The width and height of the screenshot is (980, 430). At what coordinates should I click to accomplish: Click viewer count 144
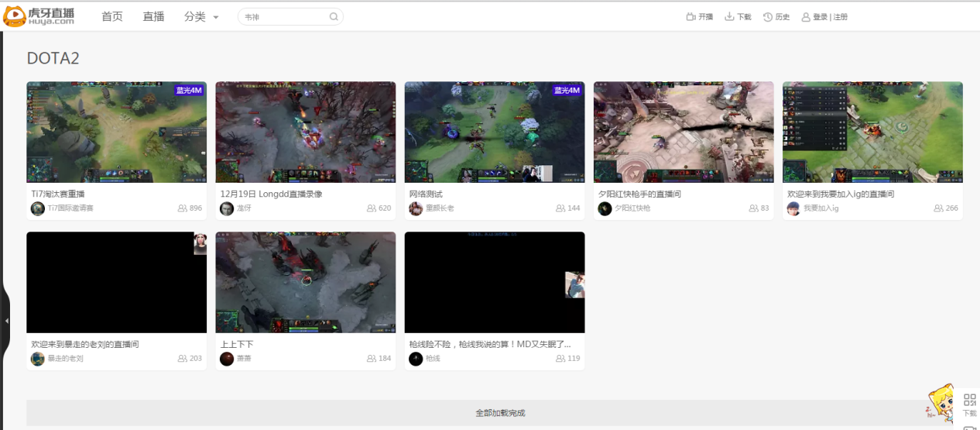click(x=567, y=208)
